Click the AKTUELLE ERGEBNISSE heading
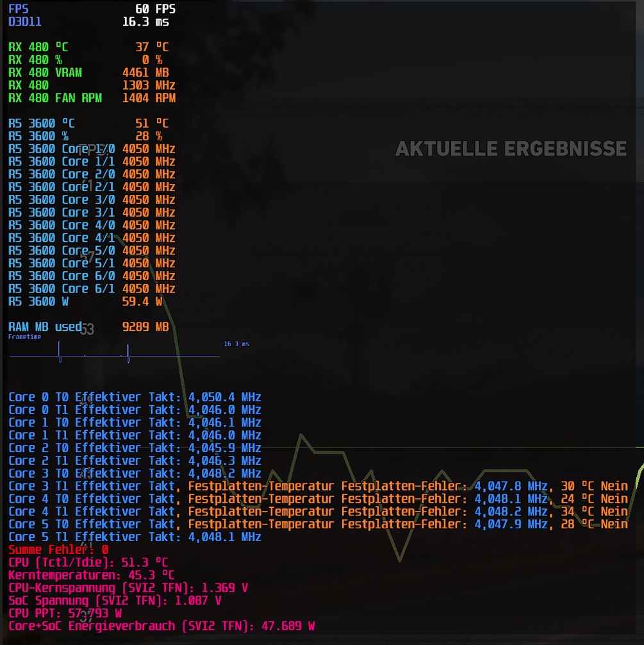This screenshot has width=644, height=645. pos(511,149)
